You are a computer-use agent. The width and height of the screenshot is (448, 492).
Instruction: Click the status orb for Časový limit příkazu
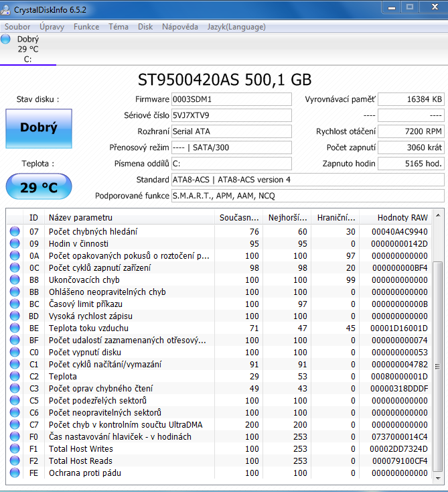(15, 304)
